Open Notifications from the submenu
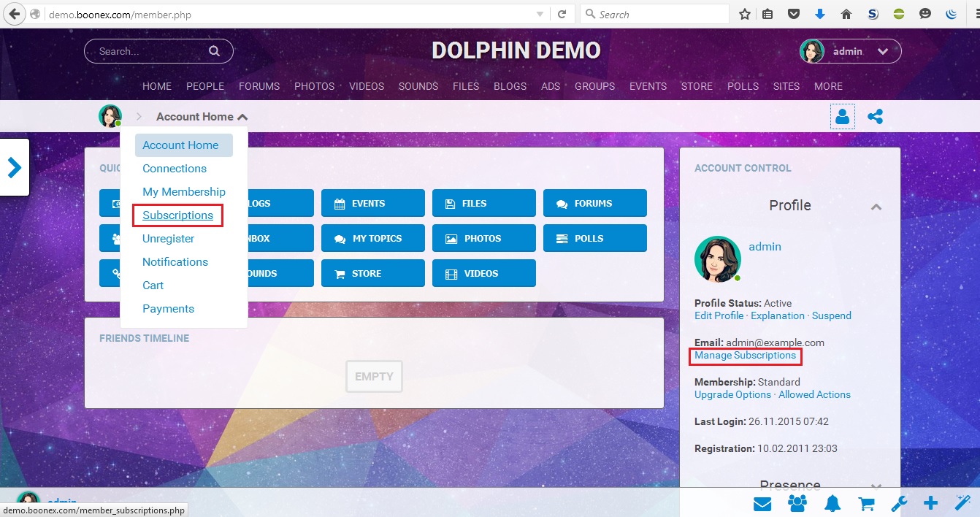 pyautogui.click(x=175, y=262)
